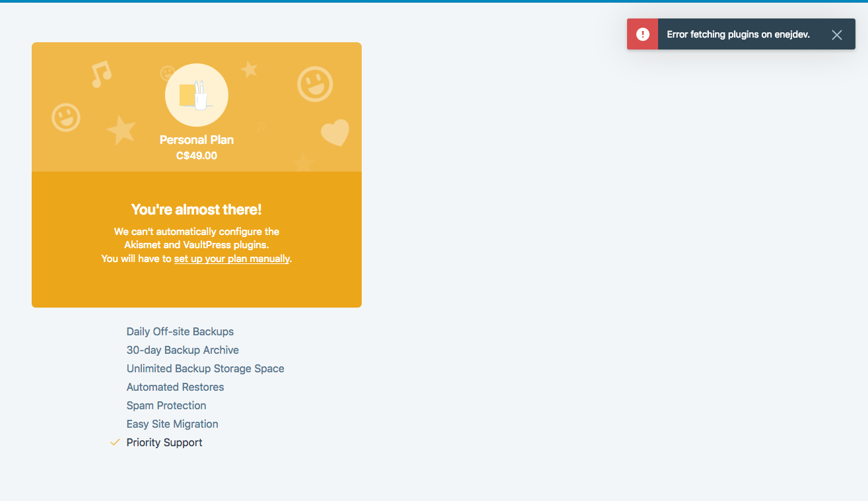Viewport: 868px width, 501px height.
Task: Select Unlimited Backup Storage Space text
Action: tap(205, 368)
